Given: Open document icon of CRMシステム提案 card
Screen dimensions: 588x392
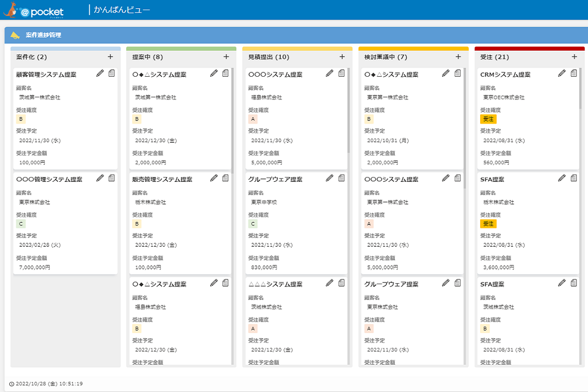Looking at the screenshot, I should pos(574,73).
